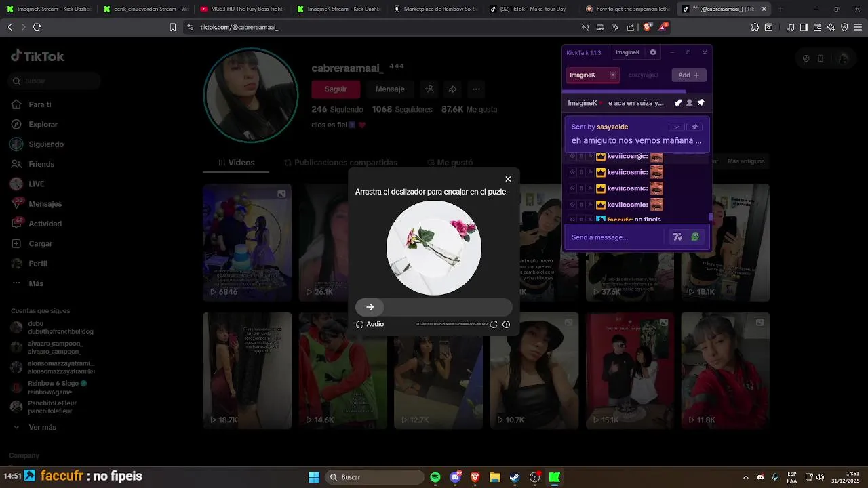
Task: Open Spotify from the taskbar
Action: 435,477
